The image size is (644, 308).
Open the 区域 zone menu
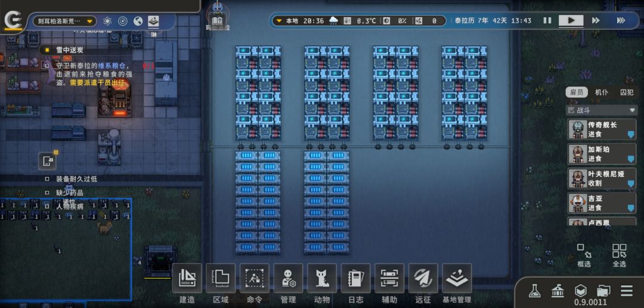pos(221,284)
